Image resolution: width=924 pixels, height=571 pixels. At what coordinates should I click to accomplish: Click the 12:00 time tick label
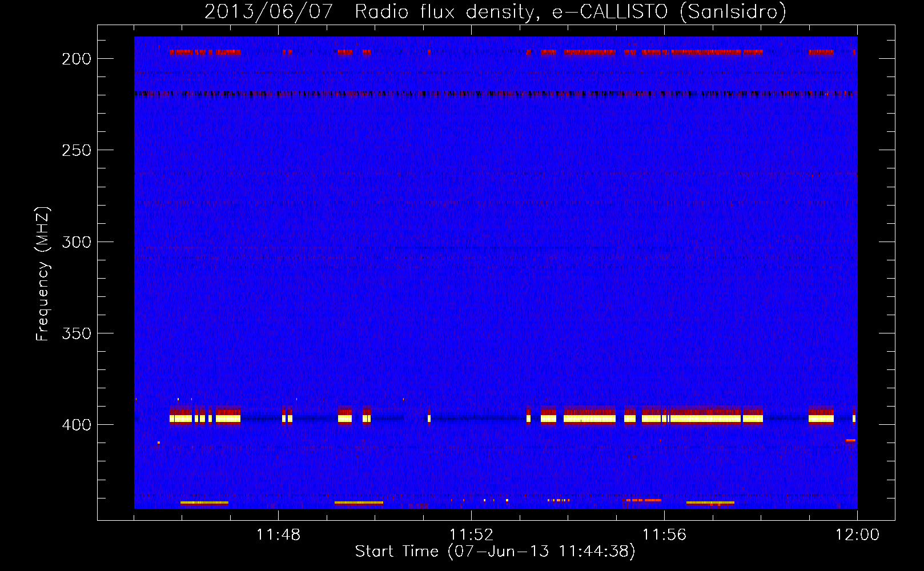point(857,535)
